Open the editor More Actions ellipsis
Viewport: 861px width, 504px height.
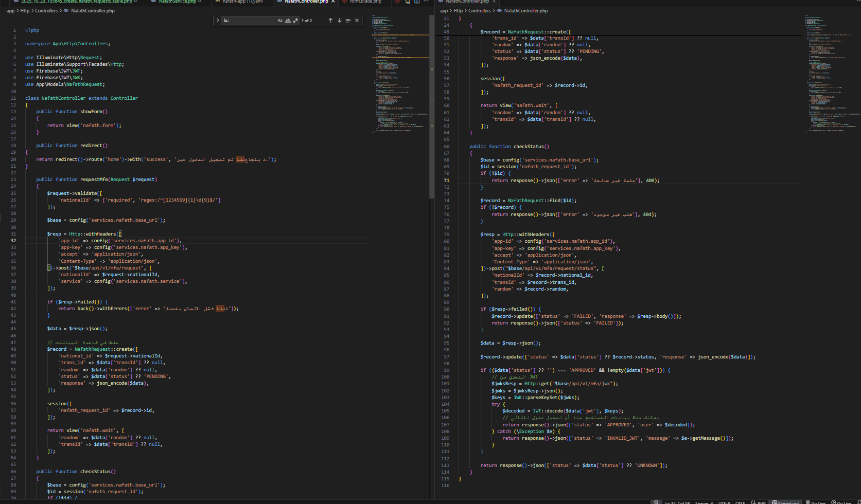point(426,2)
